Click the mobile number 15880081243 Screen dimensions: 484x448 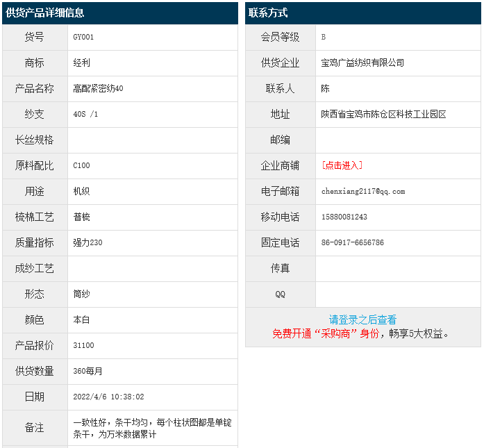[x=344, y=217]
